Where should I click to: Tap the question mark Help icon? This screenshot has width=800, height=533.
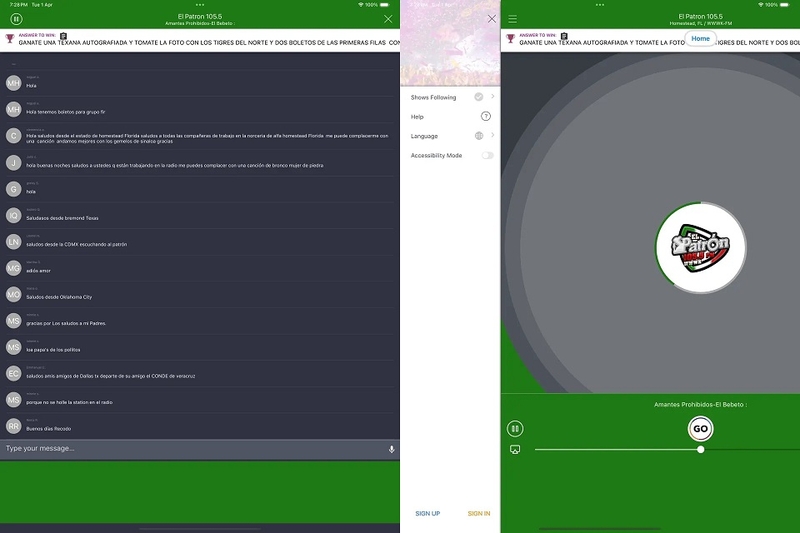pos(486,116)
